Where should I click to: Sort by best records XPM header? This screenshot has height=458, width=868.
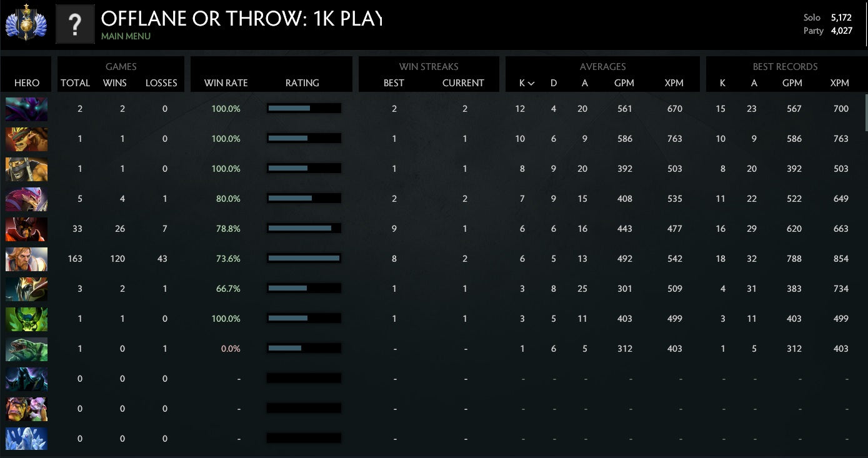839,83
